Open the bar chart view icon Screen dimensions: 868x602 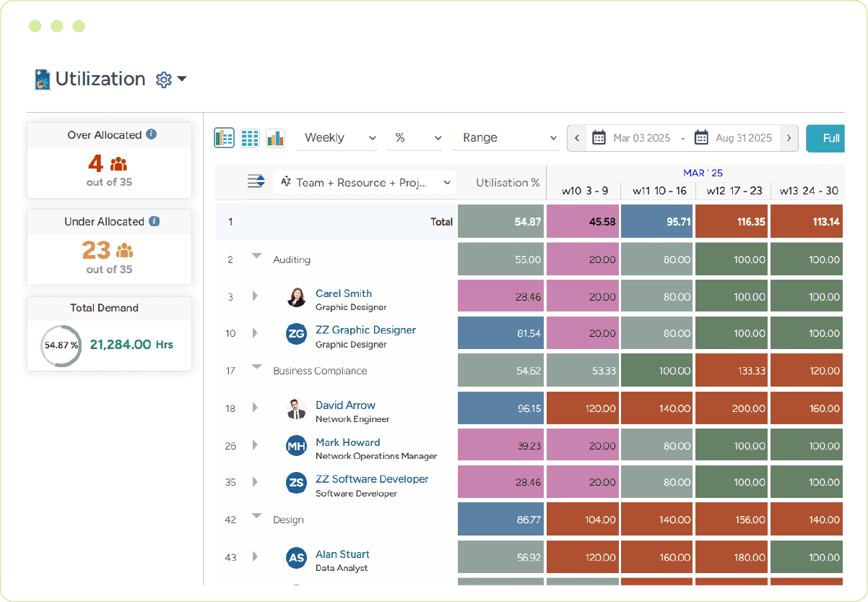pos(275,137)
